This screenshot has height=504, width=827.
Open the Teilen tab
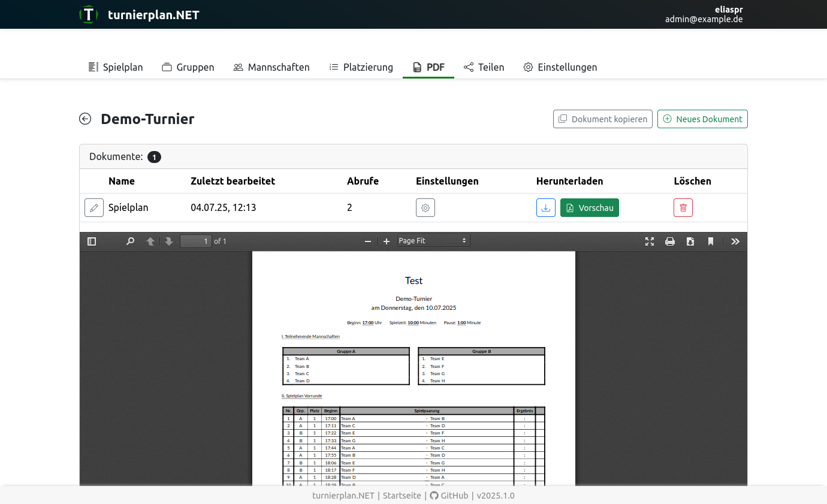click(484, 67)
